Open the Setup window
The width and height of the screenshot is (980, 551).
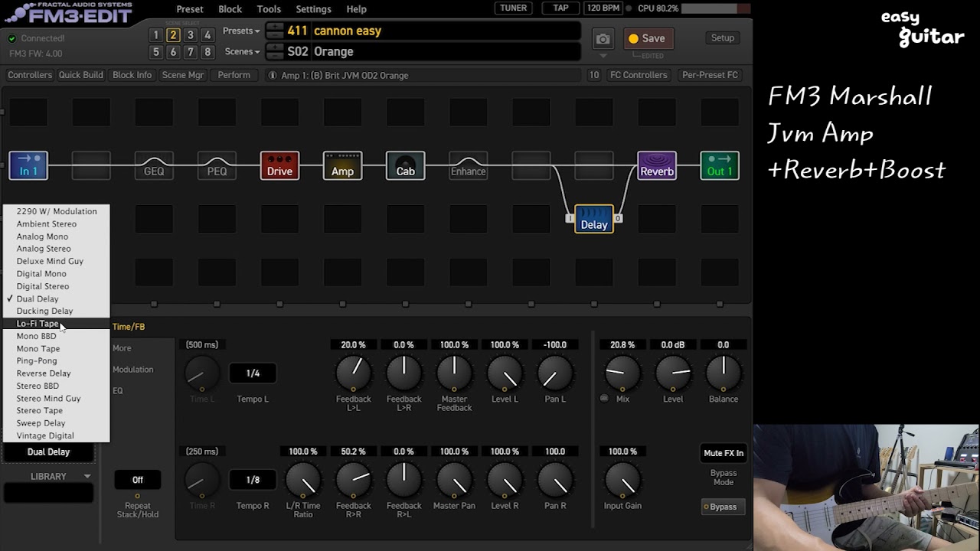coord(723,37)
